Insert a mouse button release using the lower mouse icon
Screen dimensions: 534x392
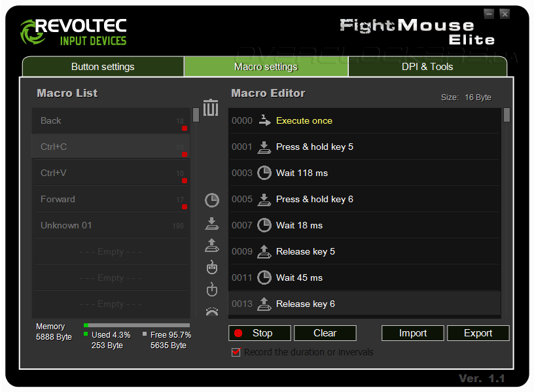pyautogui.click(x=212, y=289)
